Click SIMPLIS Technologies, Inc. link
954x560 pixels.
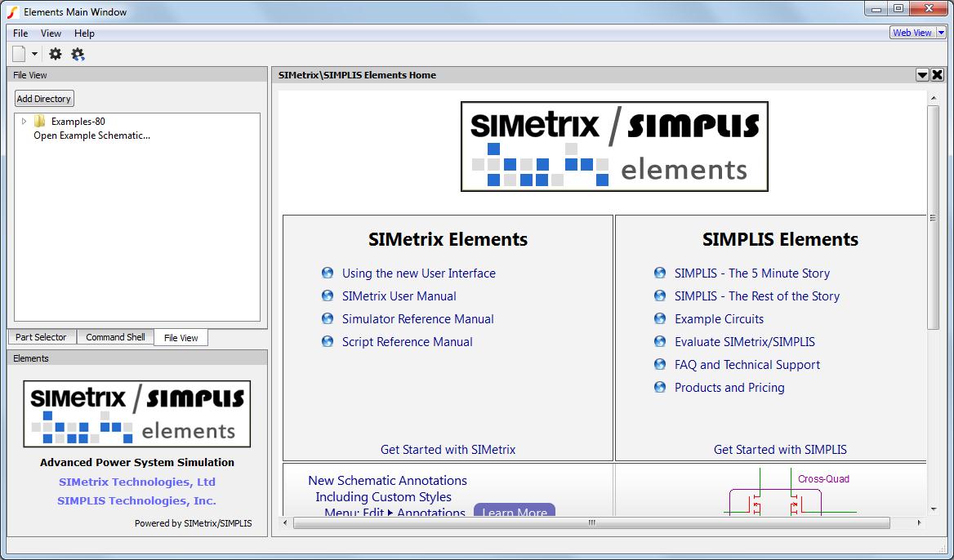137,501
